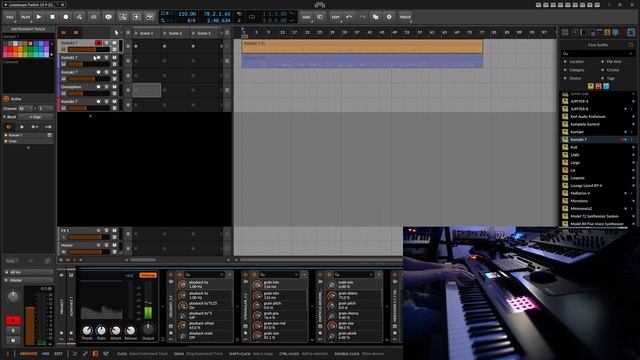This screenshot has height=360, width=640.
Task: Open the Master output chooser in inspector
Action: [x=28, y=280]
